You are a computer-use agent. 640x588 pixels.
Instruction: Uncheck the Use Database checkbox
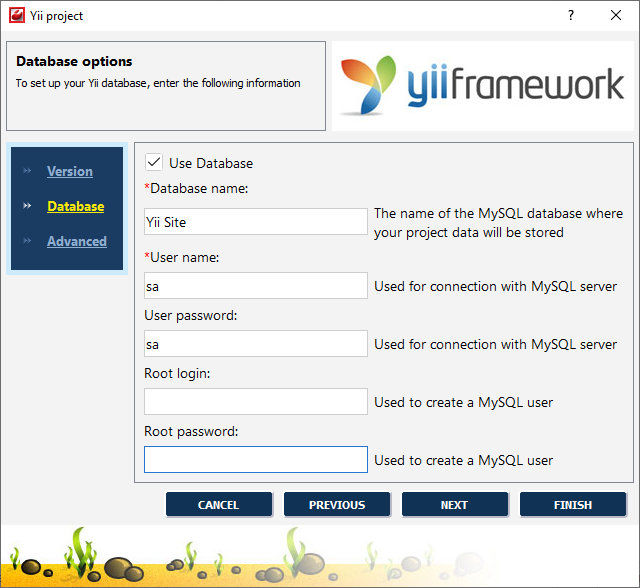pos(153,162)
